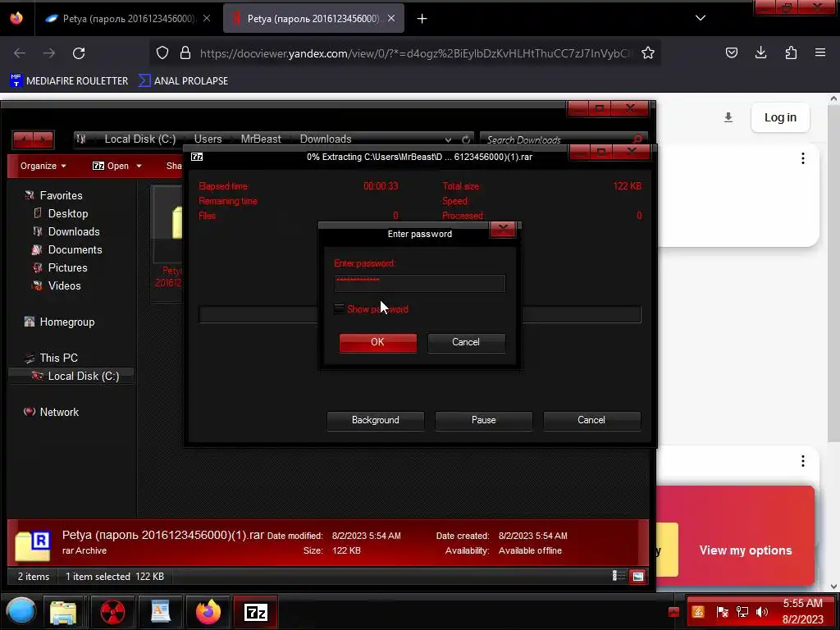The image size is (840, 630).
Task: Open the 7z Open dropdown arrow
Action: 139,166
